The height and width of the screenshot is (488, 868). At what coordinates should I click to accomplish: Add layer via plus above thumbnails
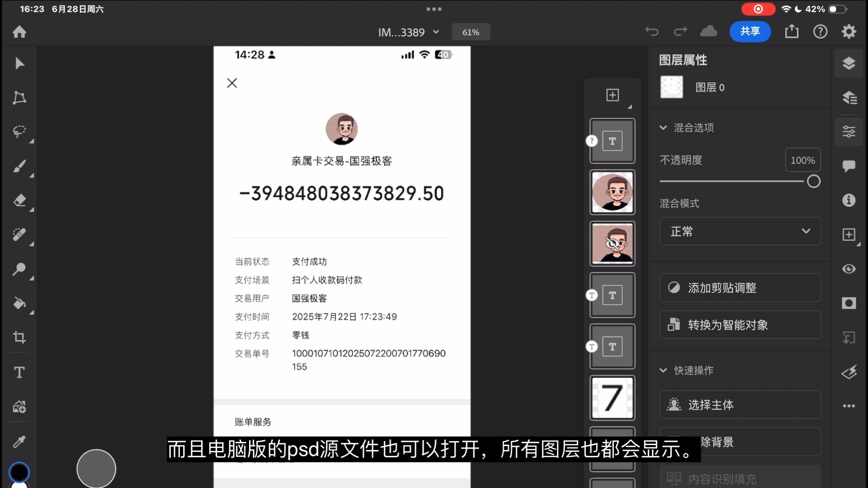point(613,95)
